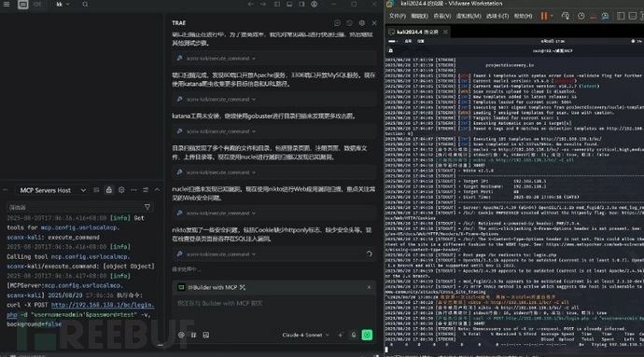Open chat history in TRAE panel
Viewport: 644px width, 357px height.
(349, 23)
